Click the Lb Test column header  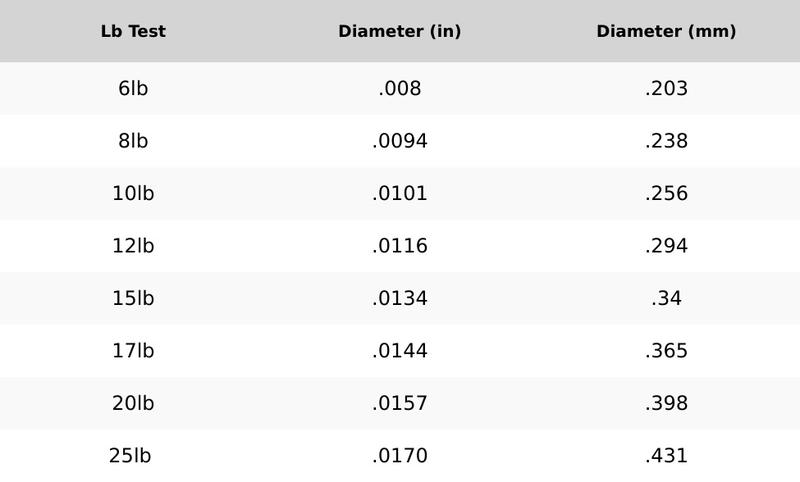click(133, 31)
